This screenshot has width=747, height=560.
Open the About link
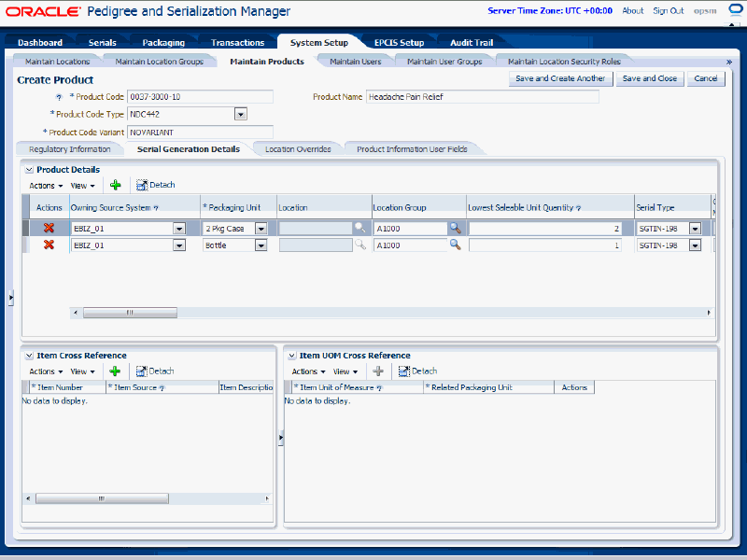click(633, 10)
